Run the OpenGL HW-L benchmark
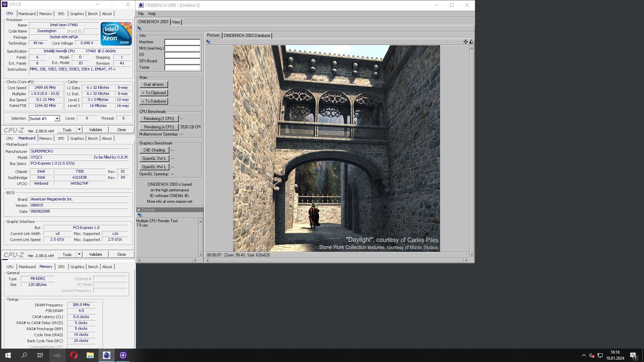The image size is (644, 362). 154,167
